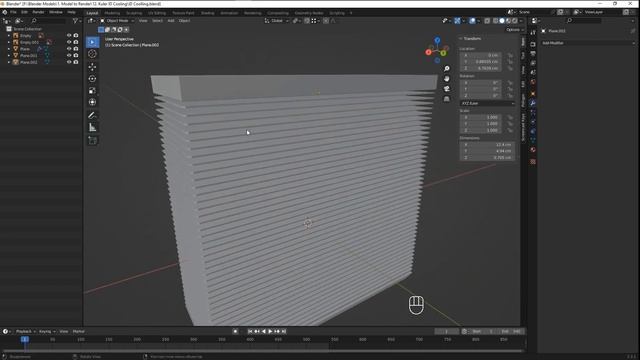
Task: Select the Rotate tool
Action: coord(93,78)
